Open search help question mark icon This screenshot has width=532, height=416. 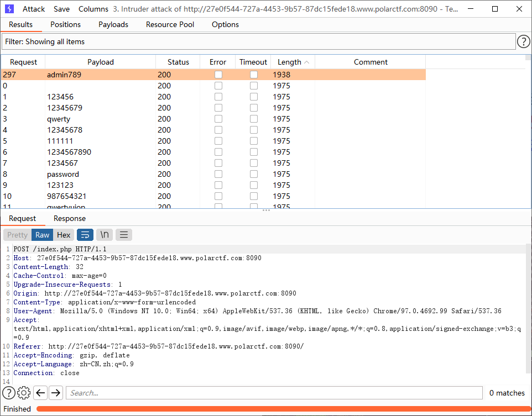point(9,393)
